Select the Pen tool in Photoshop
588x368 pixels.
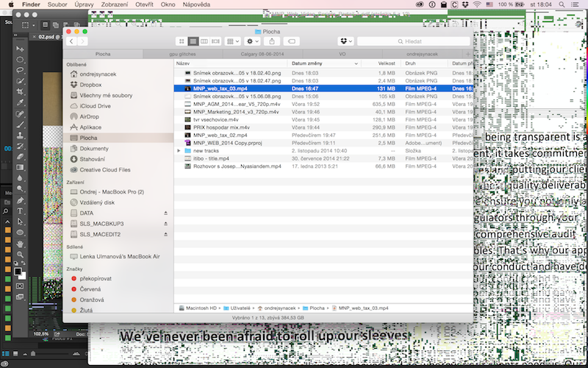click(x=20, y=200)
